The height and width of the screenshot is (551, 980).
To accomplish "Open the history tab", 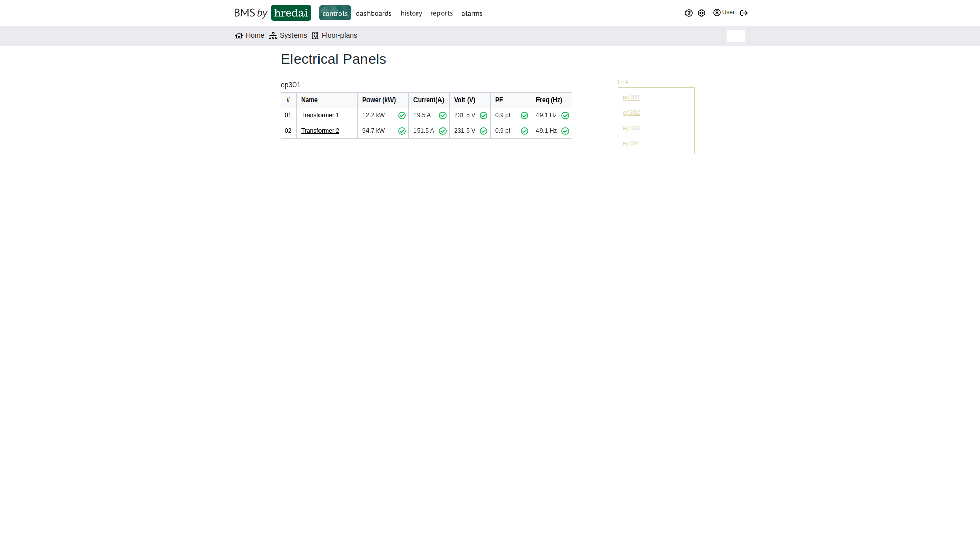I will tap(411, 13).
